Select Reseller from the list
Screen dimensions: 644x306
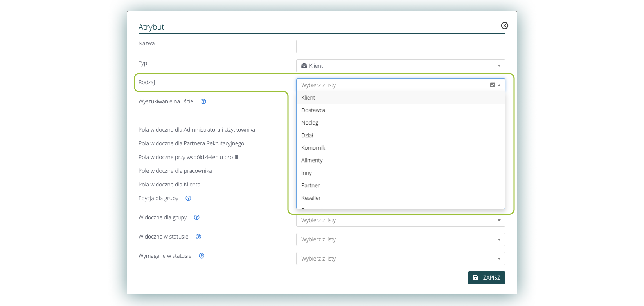311,198
